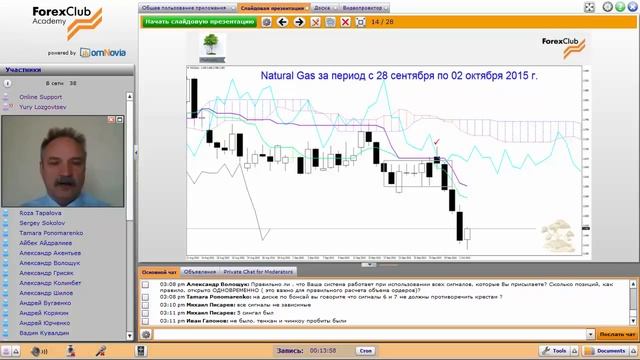640x360 pixels.
Task: Collapse the chat panel with divider arrow
Action: click(369, 265)
